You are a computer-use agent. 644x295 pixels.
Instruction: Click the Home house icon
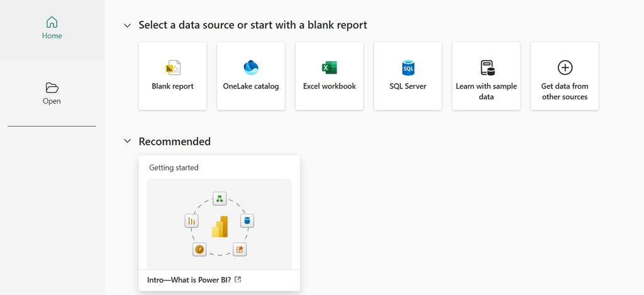(52, 22)
